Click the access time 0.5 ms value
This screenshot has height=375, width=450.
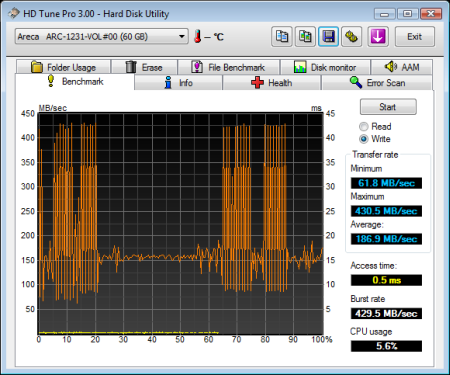tap(386, 280)
